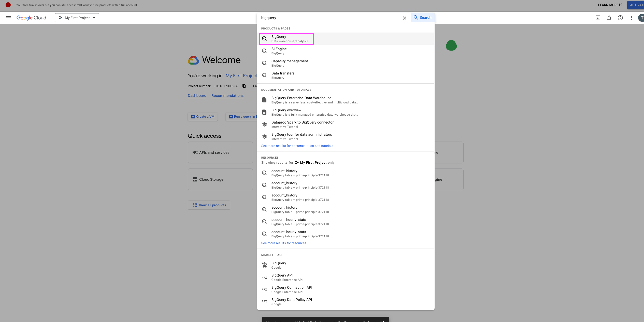644x322 pixels.
Task: Open BigQuery Connection API result
Action: (346, 289)
